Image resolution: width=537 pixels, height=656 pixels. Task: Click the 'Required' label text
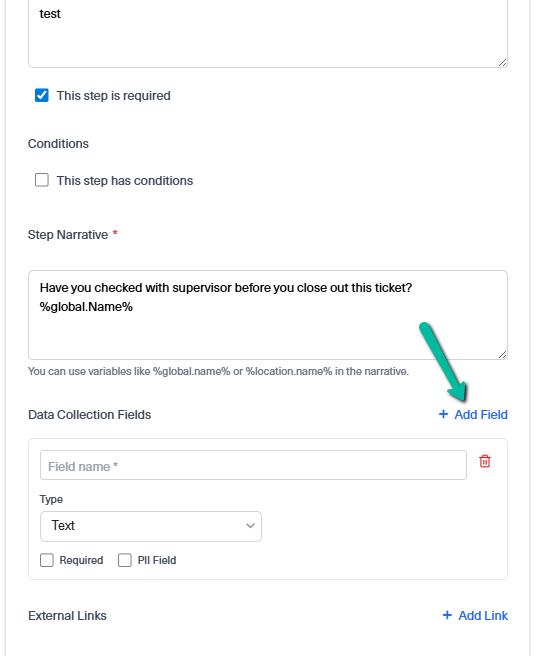click(x=81, y=560)
